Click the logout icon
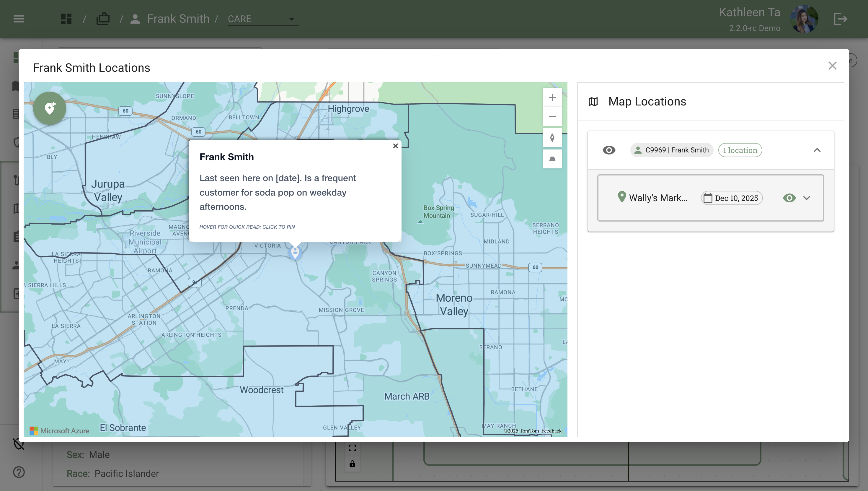This screenshot has height=491, width=868. [x=840, y=19]
